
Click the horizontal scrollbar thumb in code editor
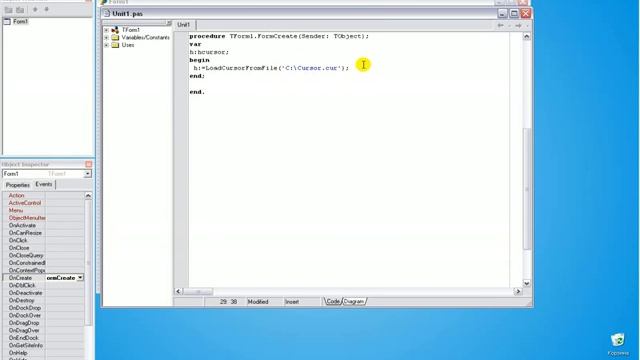198,291
